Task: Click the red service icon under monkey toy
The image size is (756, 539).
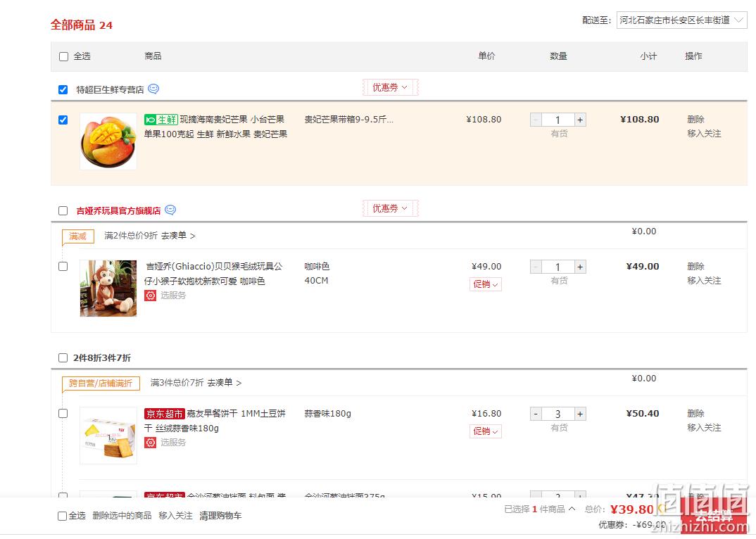Action: click(151, 296)
